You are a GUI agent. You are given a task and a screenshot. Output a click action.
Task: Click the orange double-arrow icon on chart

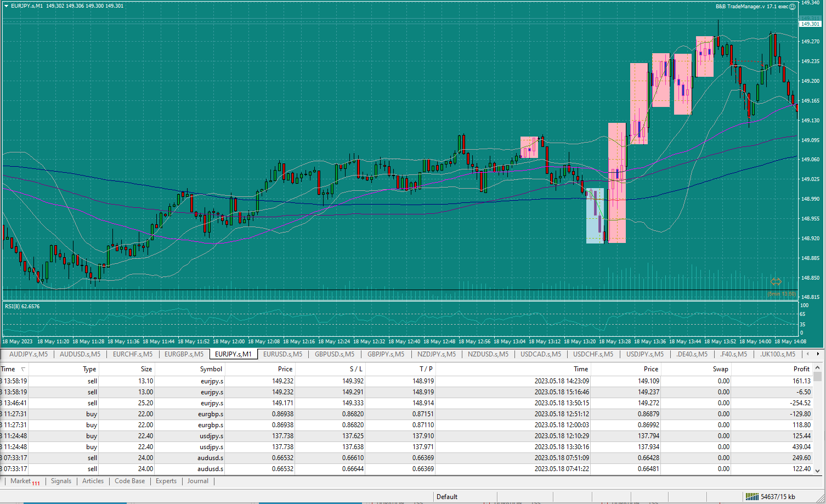pyautogui.click(x=776, y=282)
